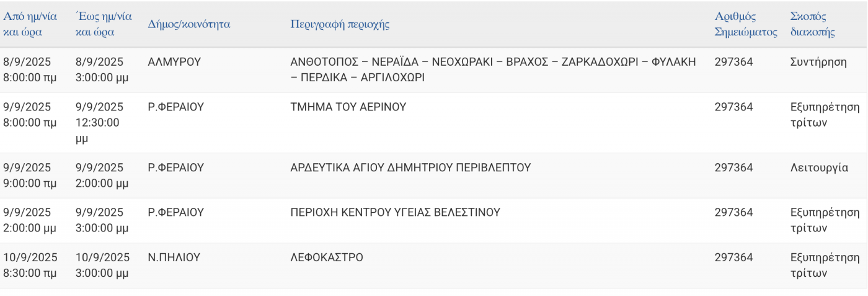Image resolution: width=868 pixels, height=296 pixels.
Task: Select the Ν.ΠΗΛΙΟΥ municipality cell
Action: [174, 258]
